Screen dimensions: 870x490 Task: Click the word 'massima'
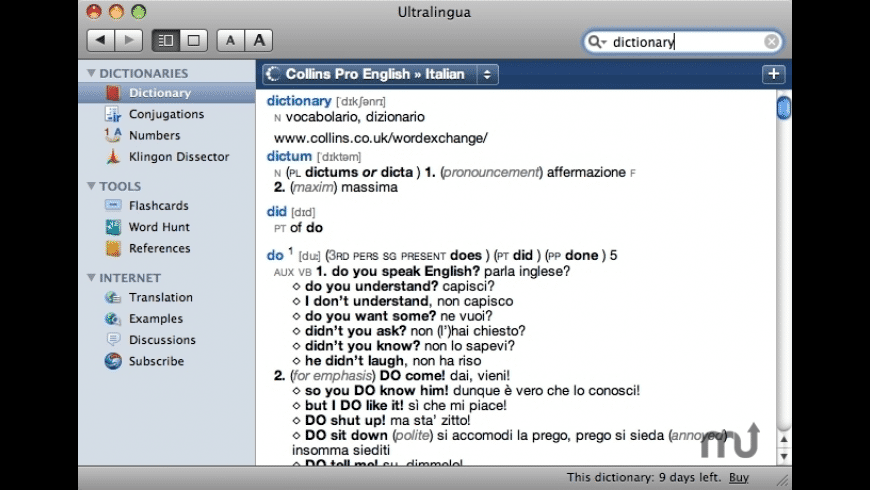click(x=370, y=188)
